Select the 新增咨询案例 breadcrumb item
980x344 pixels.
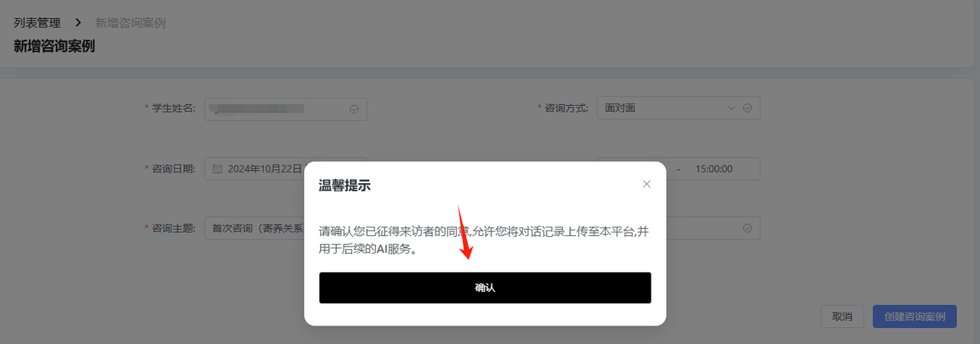click(130, 23)
